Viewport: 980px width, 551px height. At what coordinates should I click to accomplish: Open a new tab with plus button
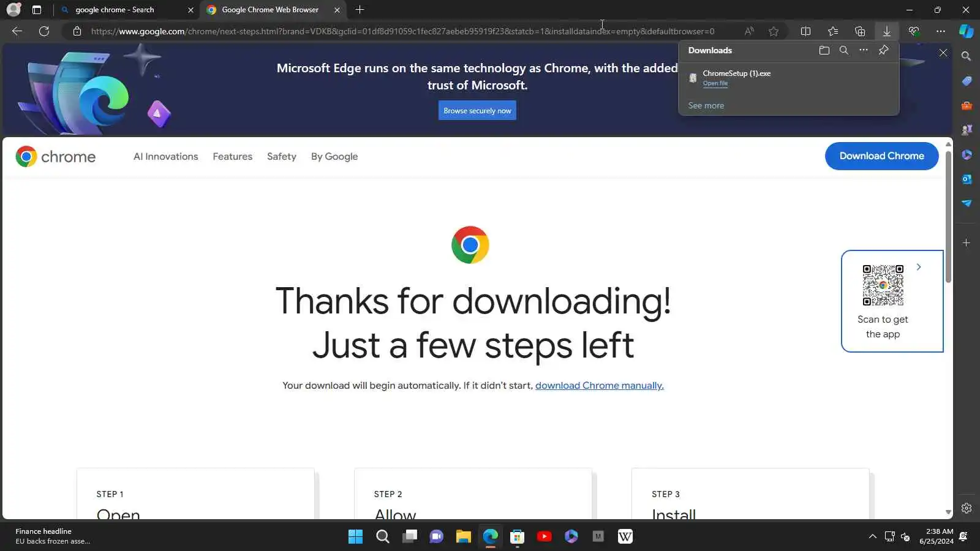360,10
